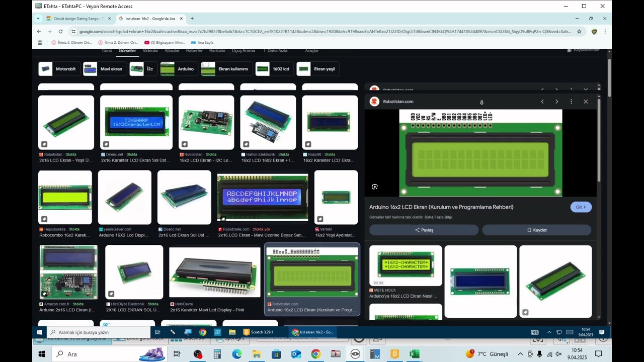Go back in the remote Chrome browser
This screenshot has width=644, height=362.
39,31
